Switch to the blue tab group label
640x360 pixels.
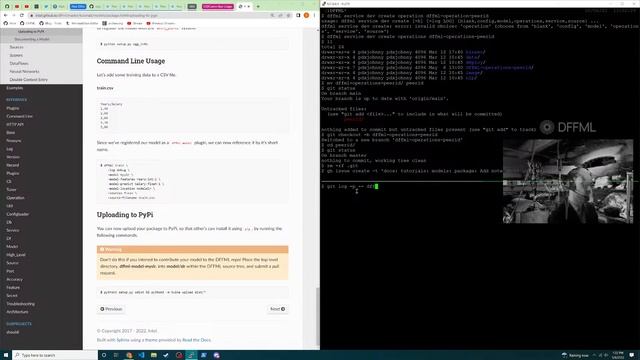pos(78,7)
